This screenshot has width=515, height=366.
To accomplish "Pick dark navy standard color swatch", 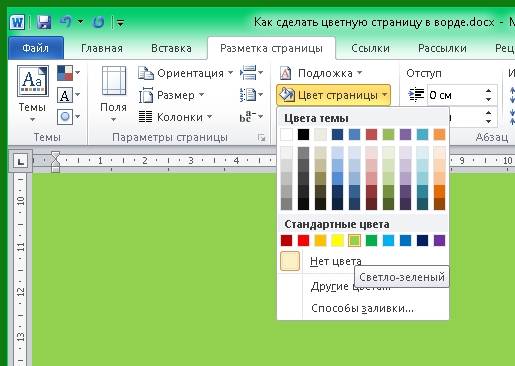I will (422, 240).
